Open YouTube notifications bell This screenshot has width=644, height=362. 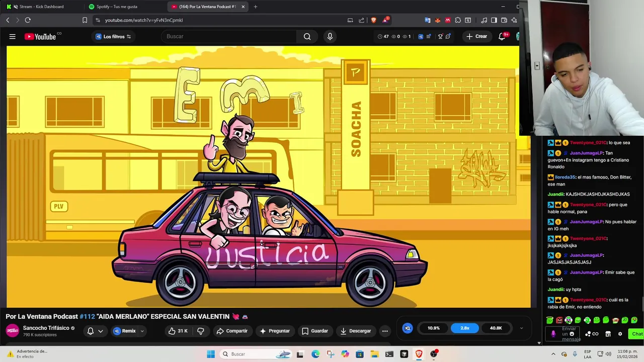pos(502,36)
